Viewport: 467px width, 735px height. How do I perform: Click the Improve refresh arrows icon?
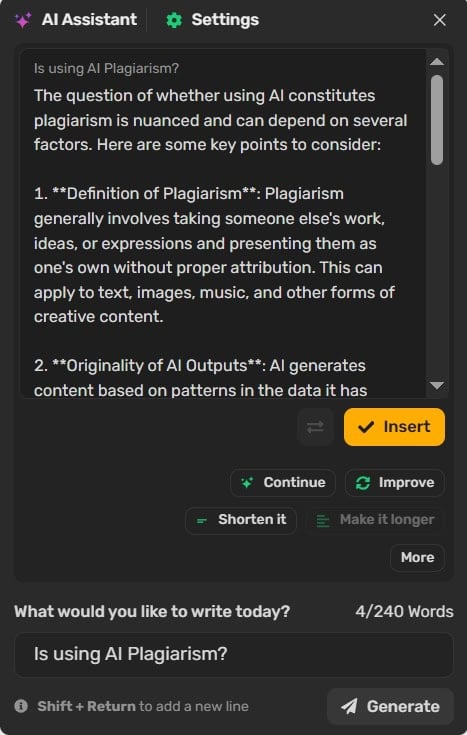[x=362, y=483]
